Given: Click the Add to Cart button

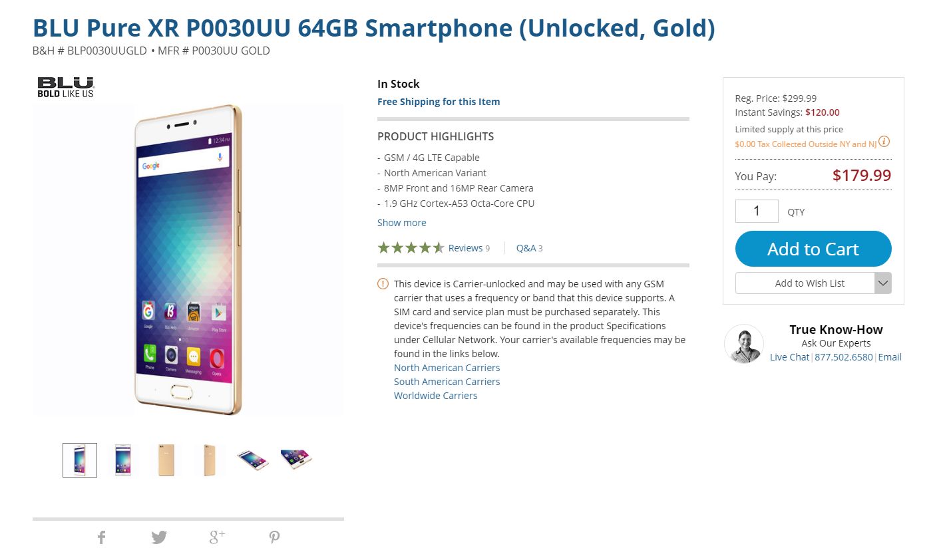Looking at the screenshot, I should coord(813,249).
